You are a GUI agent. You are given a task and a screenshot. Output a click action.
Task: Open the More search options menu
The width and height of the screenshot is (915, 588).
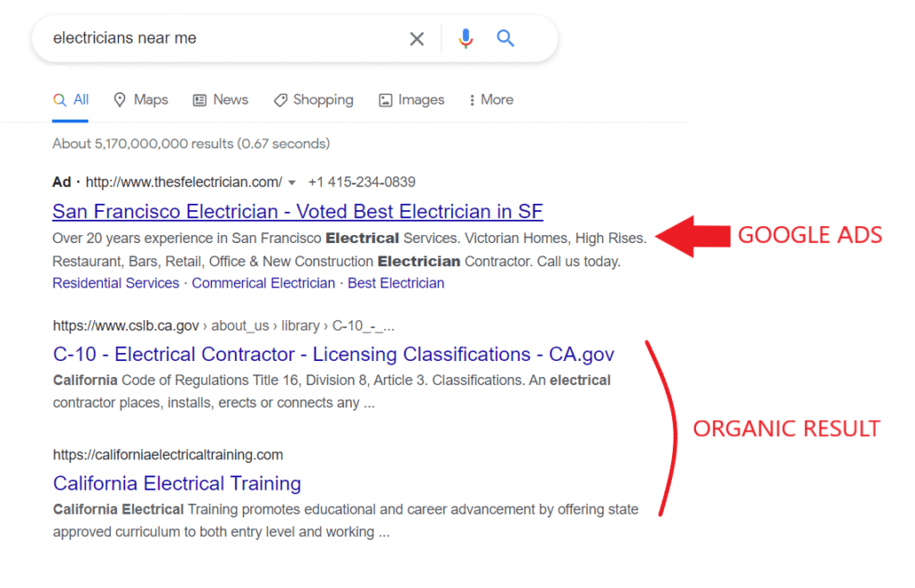(490, 99)
